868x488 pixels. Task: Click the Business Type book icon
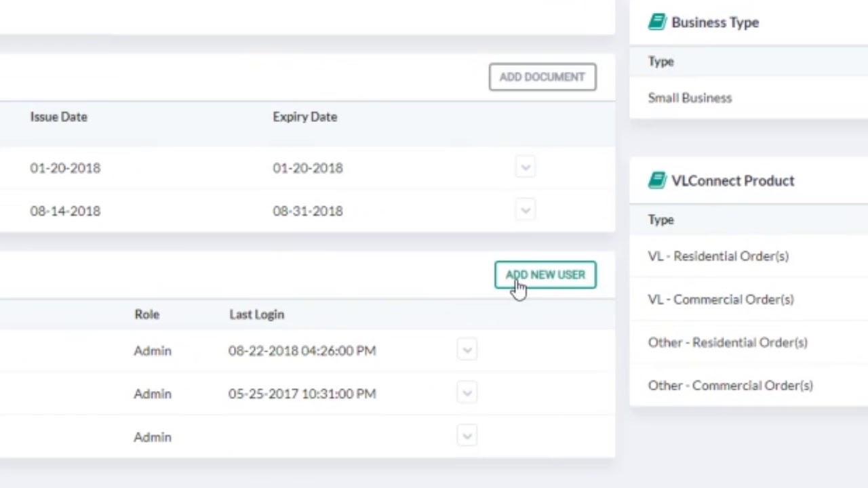657,22
